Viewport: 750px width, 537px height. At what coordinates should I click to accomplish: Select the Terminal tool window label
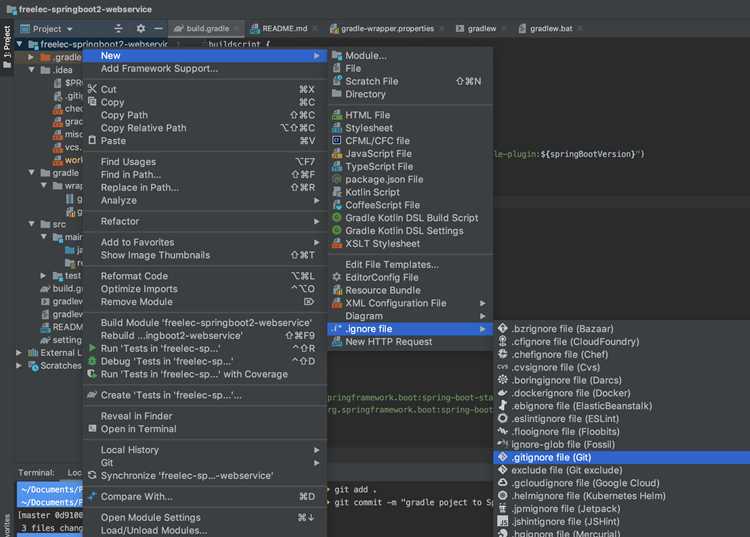36,472
